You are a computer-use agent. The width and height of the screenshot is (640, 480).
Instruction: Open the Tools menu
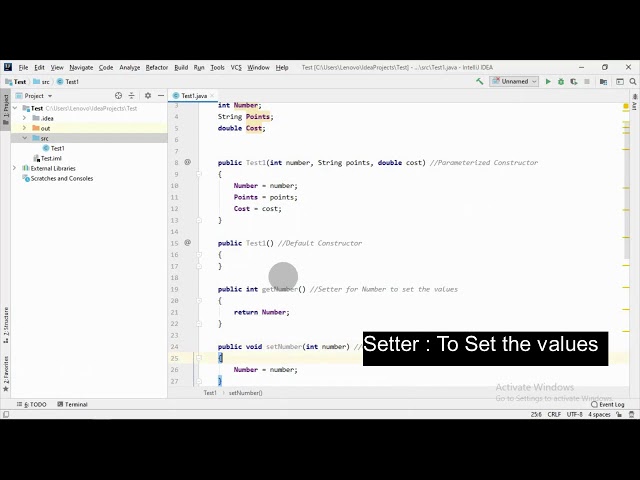pos(217,67)
